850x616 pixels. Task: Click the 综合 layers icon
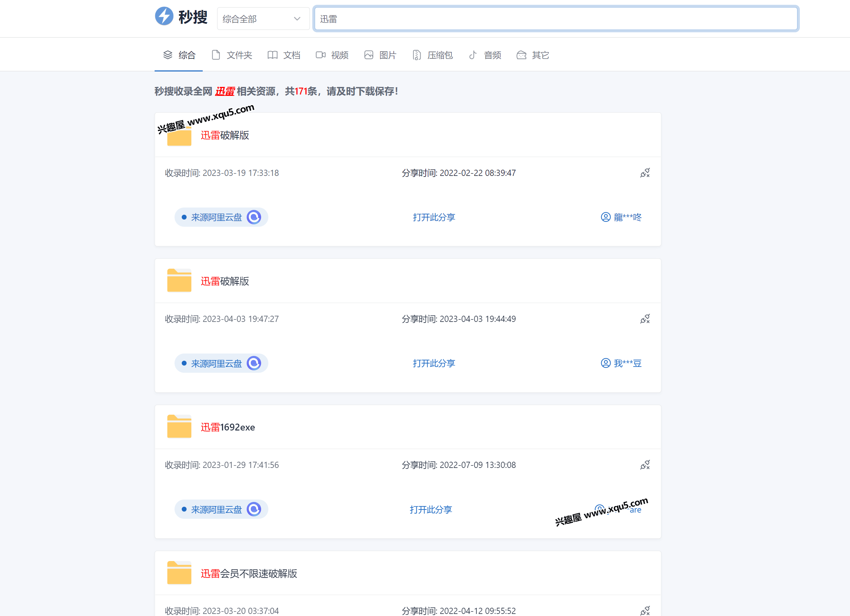click(168, 55)
